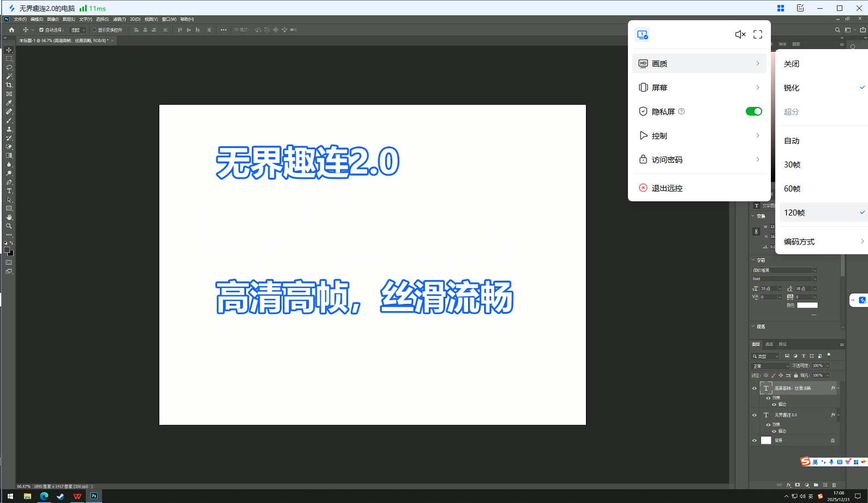The width and height of the screenshot is (868, 503).
Task: Check the 显示变换控件 checkbox
Action: (x=94, y=30)
